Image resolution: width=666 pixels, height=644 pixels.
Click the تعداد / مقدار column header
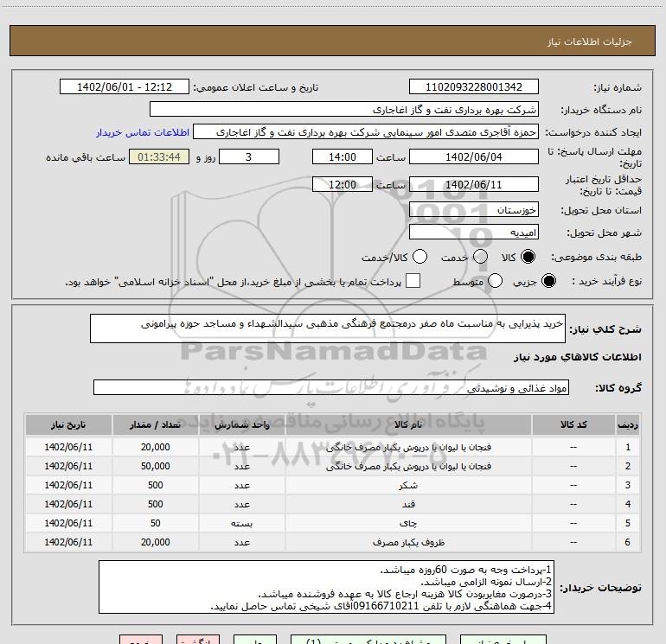[155, 424]
